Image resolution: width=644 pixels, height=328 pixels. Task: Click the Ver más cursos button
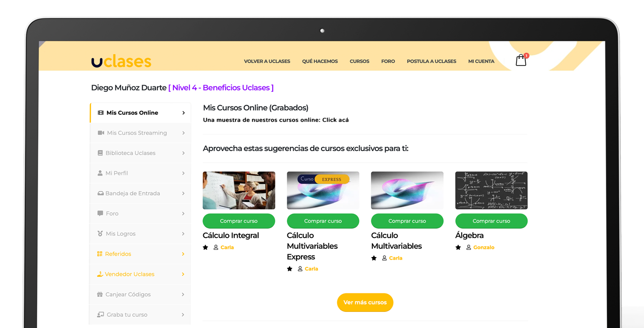click(365, 303)
